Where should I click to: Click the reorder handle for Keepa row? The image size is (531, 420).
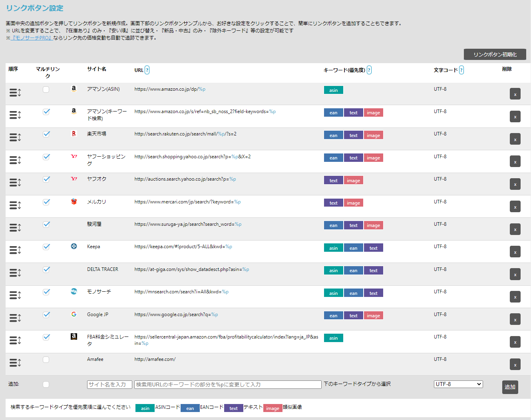15,250
